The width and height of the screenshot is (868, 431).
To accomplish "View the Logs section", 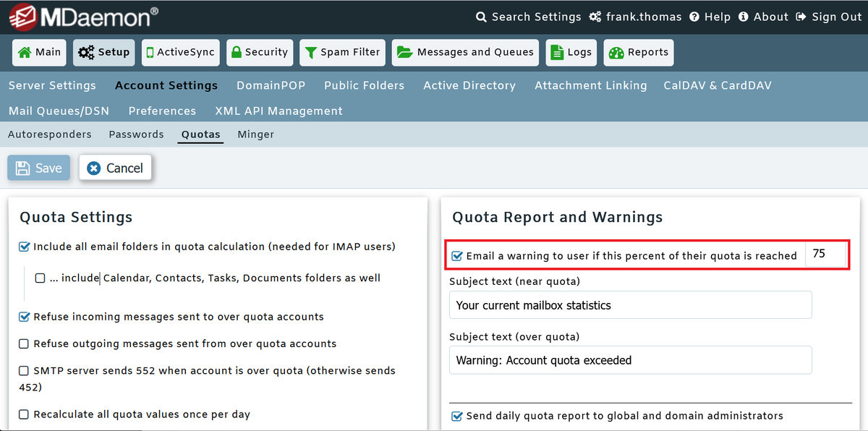I will coord(571,52).
